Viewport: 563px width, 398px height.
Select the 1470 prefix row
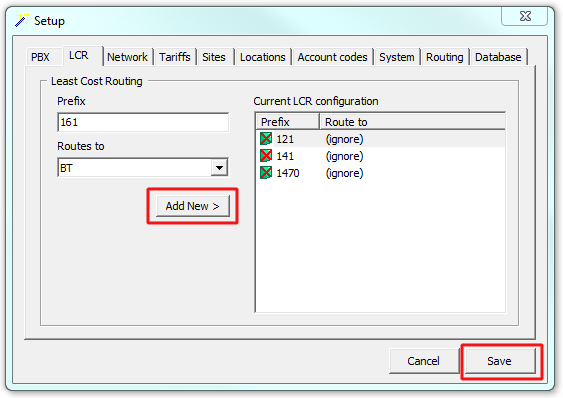(381, 173)
